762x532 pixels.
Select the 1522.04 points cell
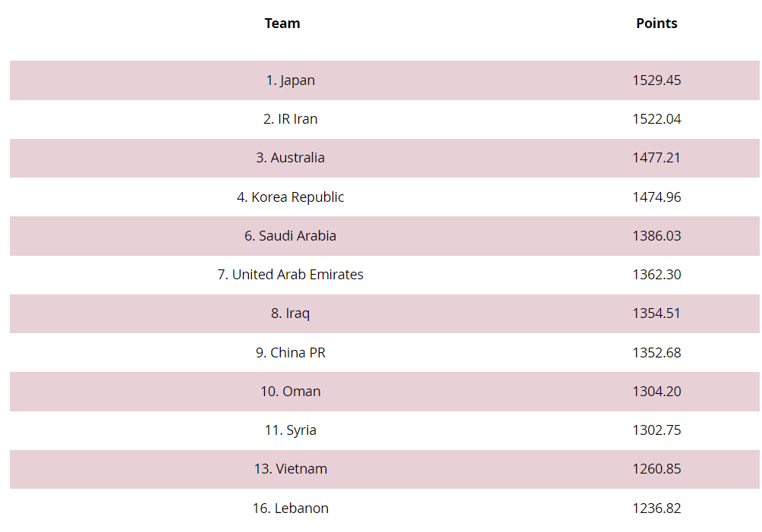[657, 119]
